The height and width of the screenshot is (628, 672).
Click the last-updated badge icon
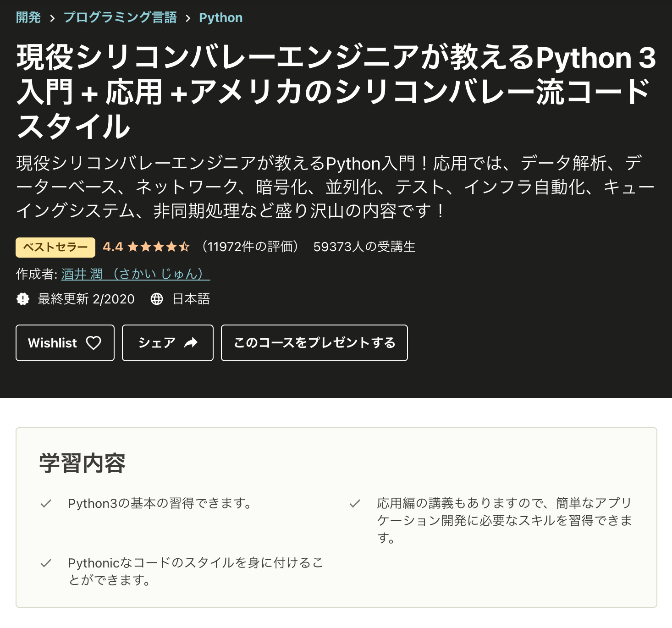click(23, 299)
